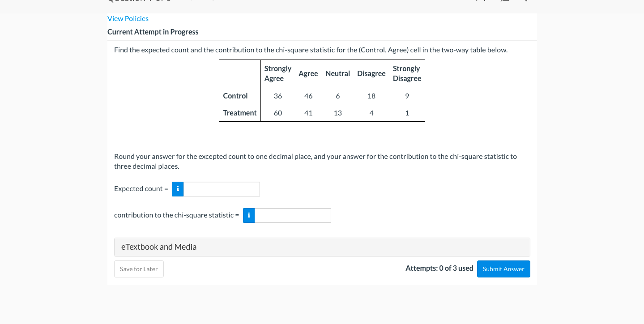Select the Control row header
This screenshot has width=644, height=324.
[x=235, y=96]
